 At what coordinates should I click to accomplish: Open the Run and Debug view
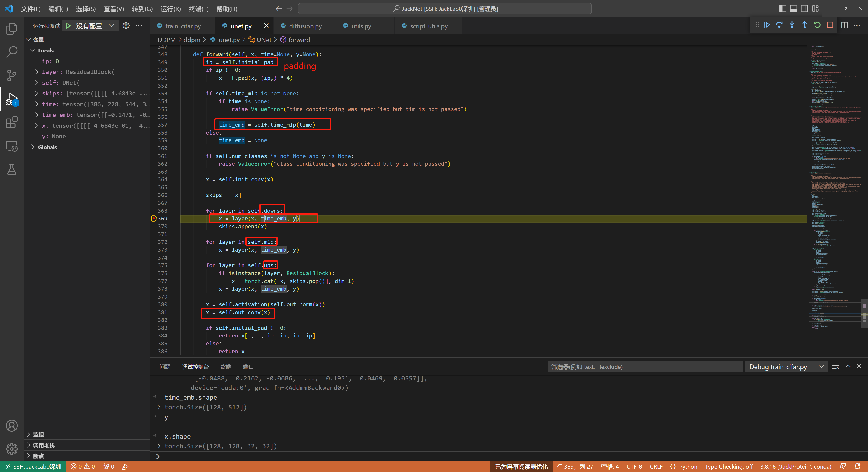pyautogui.click(x=12, y=99)
